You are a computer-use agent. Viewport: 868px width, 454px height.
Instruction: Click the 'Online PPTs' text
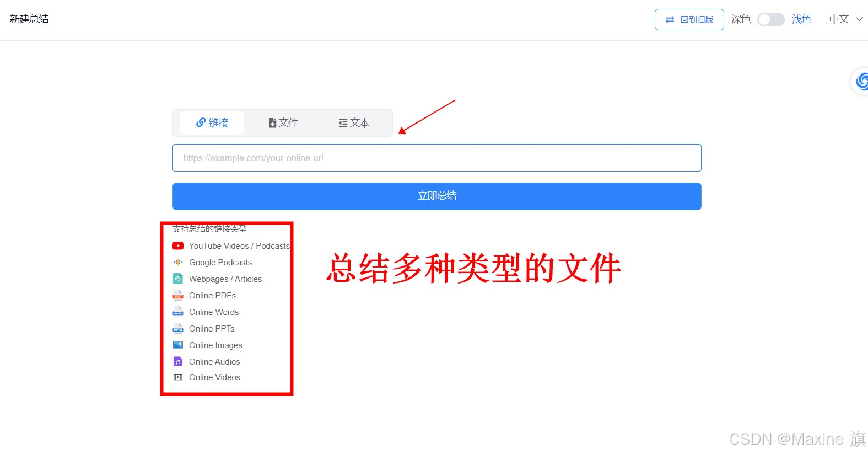[x=212, y=329]
